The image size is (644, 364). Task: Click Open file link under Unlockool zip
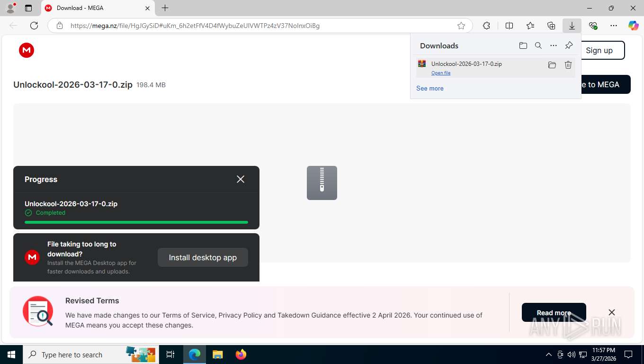(x=441, y=73)
